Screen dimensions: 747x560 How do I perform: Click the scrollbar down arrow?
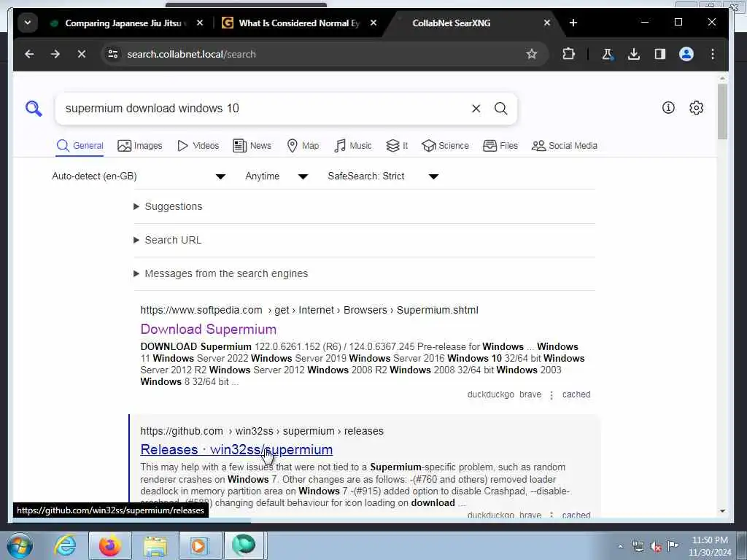point(722,511)
